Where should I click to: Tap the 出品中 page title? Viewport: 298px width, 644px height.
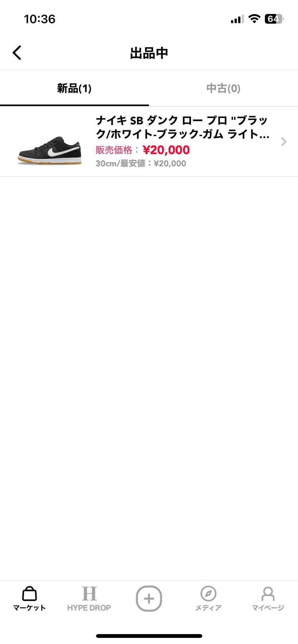pos(149,53)
